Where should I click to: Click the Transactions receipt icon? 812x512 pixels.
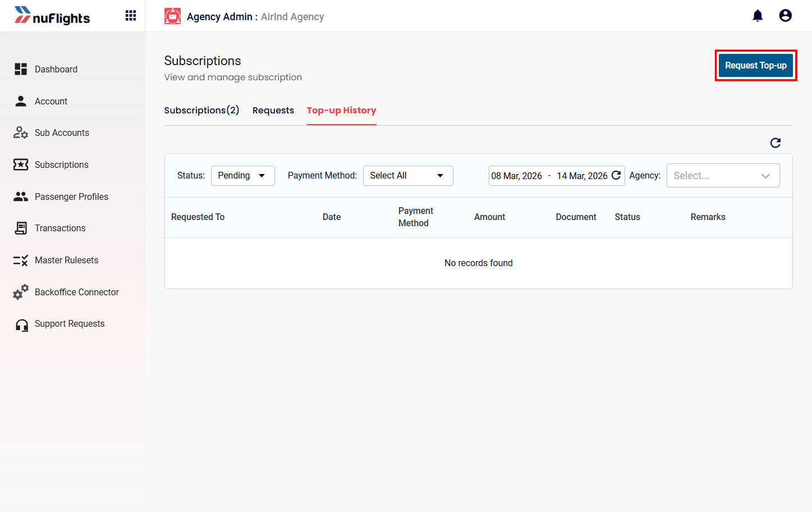[x=21, y=228]
